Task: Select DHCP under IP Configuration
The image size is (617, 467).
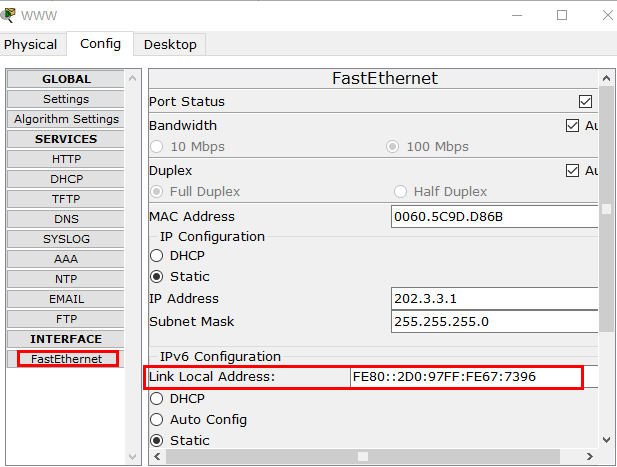Action: pos(157,255)
